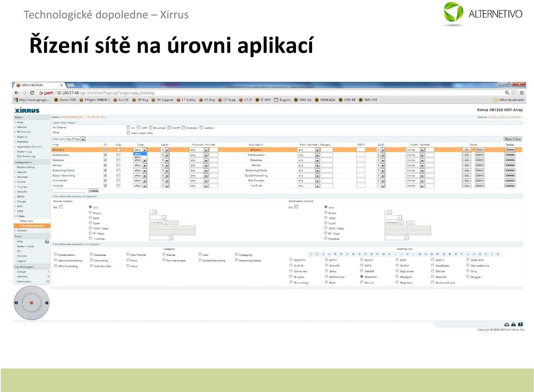Open the XMS-GA bookmark
The height and width of the screenshot is (392, 534).
303,100
